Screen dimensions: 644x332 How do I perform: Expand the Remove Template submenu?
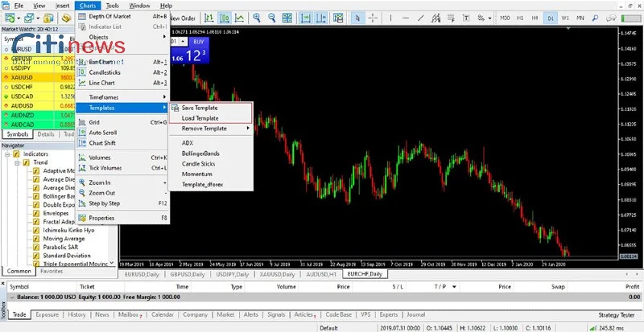[x=211, y=129]
